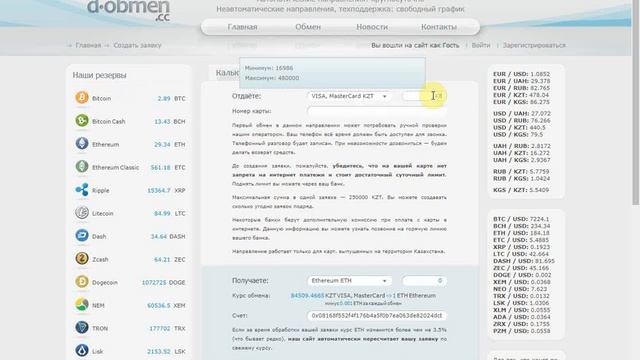Click the XRP / USD rate row
This screenshot has width=640, height=360.
(521, 247)
